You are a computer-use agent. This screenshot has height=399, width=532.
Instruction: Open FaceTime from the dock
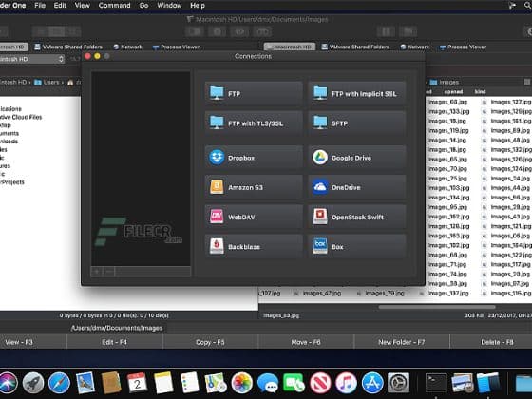pos(294,383)
